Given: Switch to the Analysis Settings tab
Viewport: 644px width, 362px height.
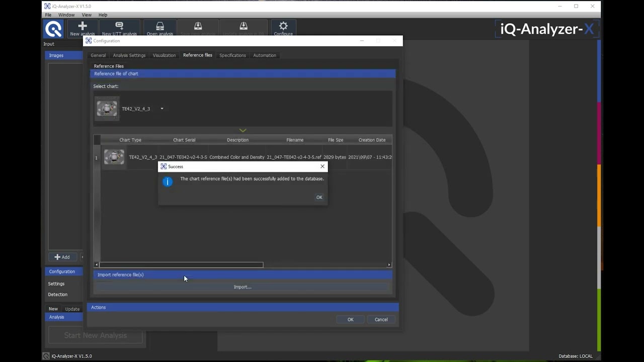Looking at the screenshot, I should (x=129, y=55).
